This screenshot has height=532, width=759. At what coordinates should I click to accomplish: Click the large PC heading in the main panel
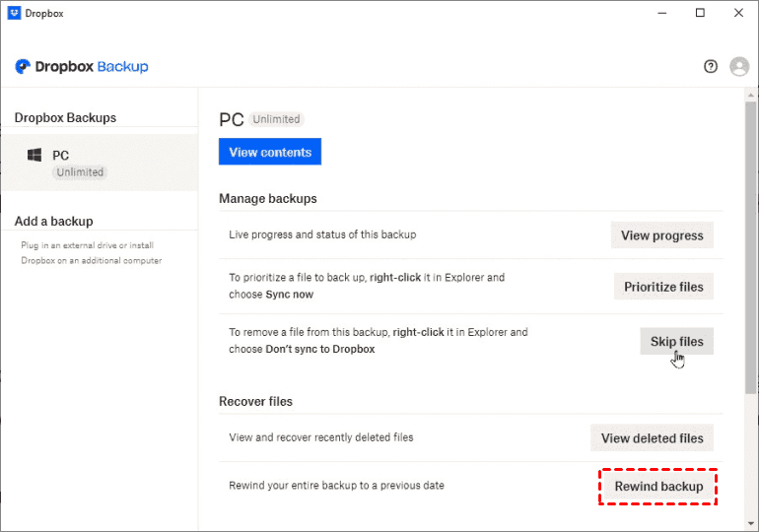(231, 119)
